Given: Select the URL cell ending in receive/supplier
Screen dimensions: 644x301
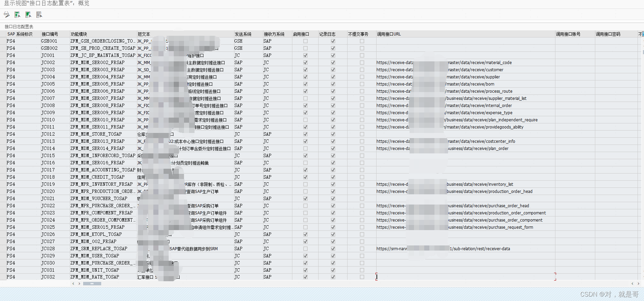Looking at the screenshot, I should [x=465, y=77].
